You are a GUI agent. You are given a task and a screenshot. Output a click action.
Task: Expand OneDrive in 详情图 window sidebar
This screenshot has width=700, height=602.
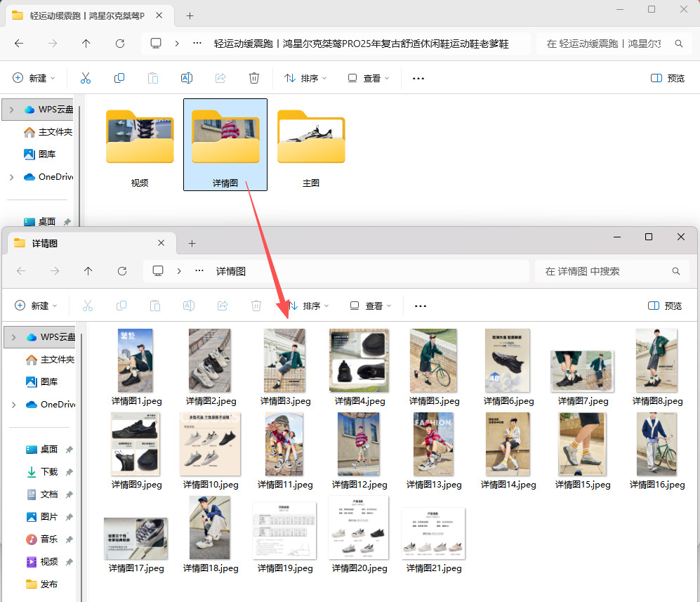coord(14,405)
